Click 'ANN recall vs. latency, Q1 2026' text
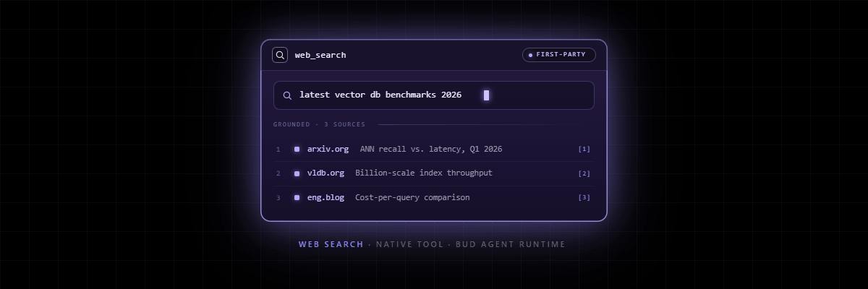This screenshot has width=868, height=289. (431, 149)
